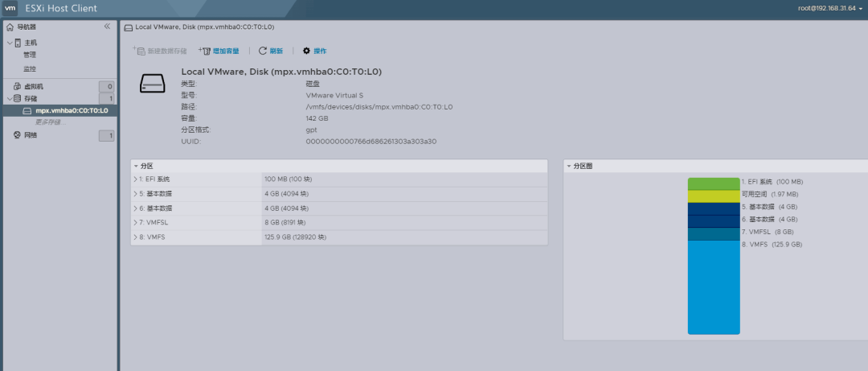The image size is (868, 371).
Task: Click the New datastore (新建数据存储) icon
Action: pos(138,51)
